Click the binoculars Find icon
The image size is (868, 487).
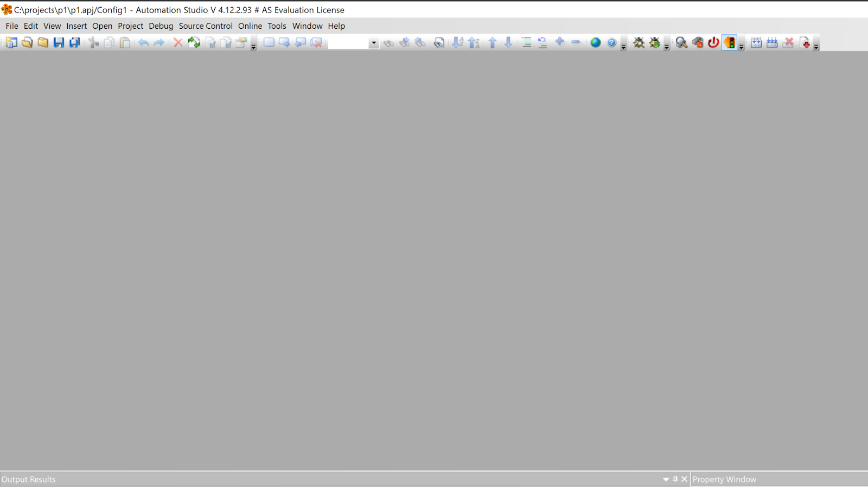pyautogui.click(x=388, y=42)
